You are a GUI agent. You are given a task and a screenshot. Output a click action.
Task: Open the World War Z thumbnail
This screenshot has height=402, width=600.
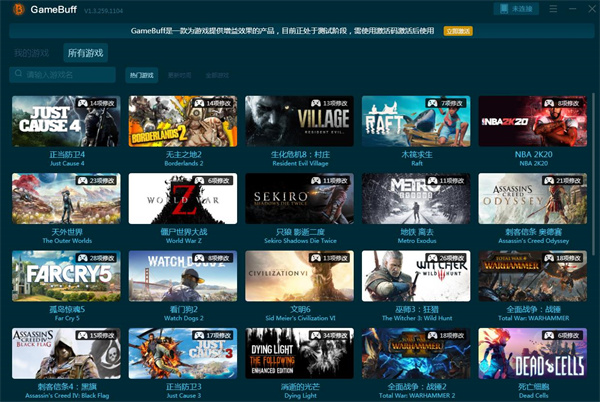point(183,199)
